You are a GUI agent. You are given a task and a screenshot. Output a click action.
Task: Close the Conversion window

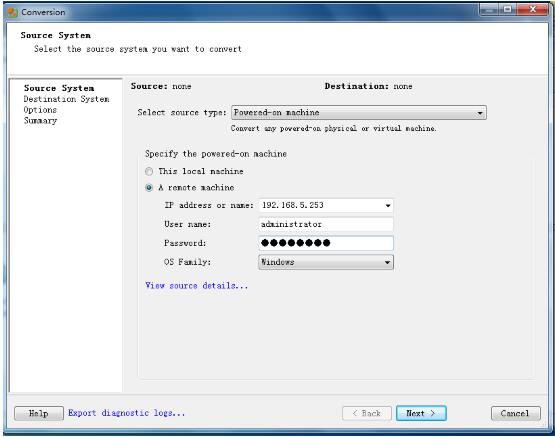(532, 10)
